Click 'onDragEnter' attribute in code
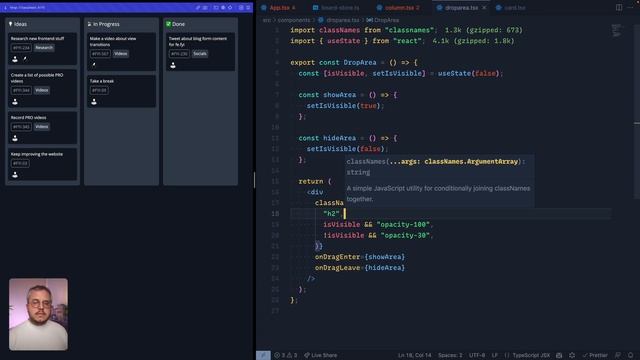 click(337, 257)
